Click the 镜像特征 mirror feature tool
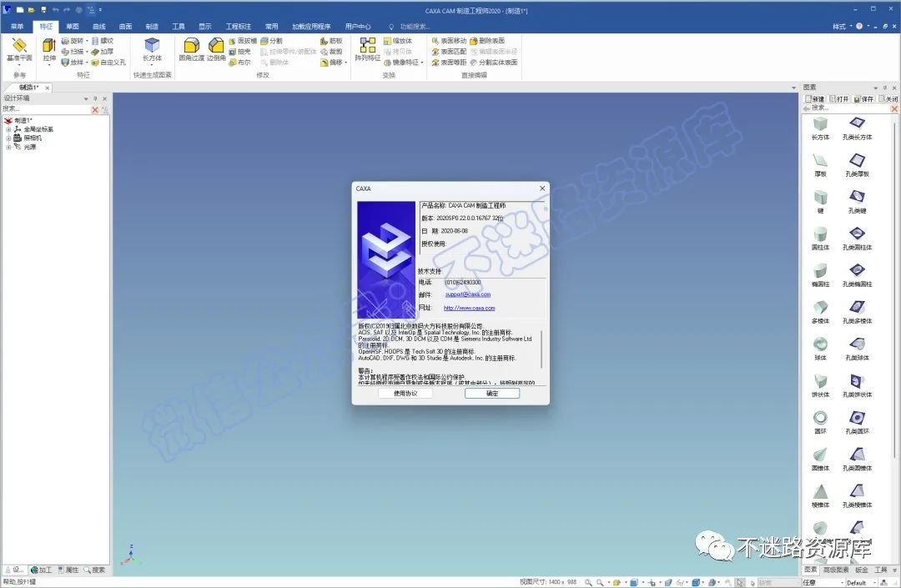 pyautogui.click(x=401, y=62)
